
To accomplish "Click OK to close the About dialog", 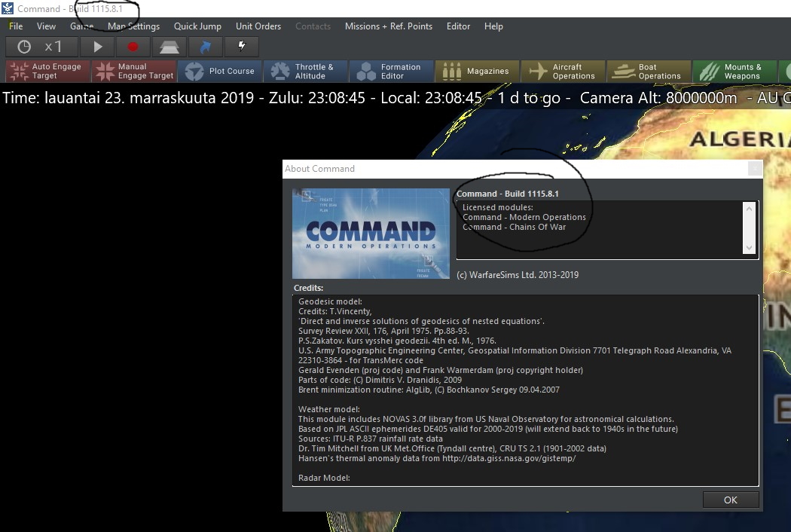I will (730, 499).
